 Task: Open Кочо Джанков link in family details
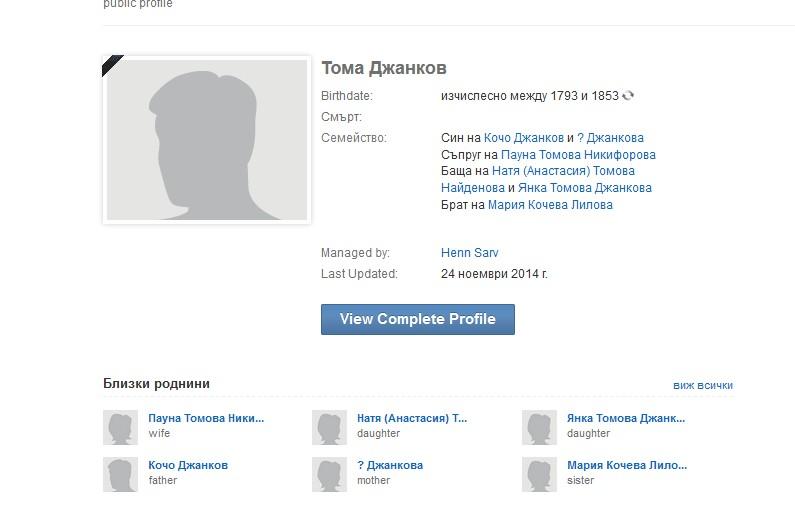pos(524,138)
